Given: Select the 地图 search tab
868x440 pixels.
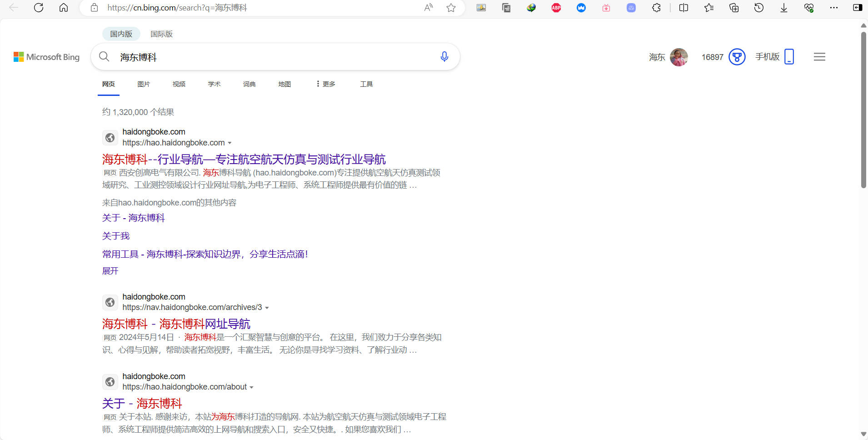Looking at the screenshot, I should pyautogui.click(x=284, y=84).
